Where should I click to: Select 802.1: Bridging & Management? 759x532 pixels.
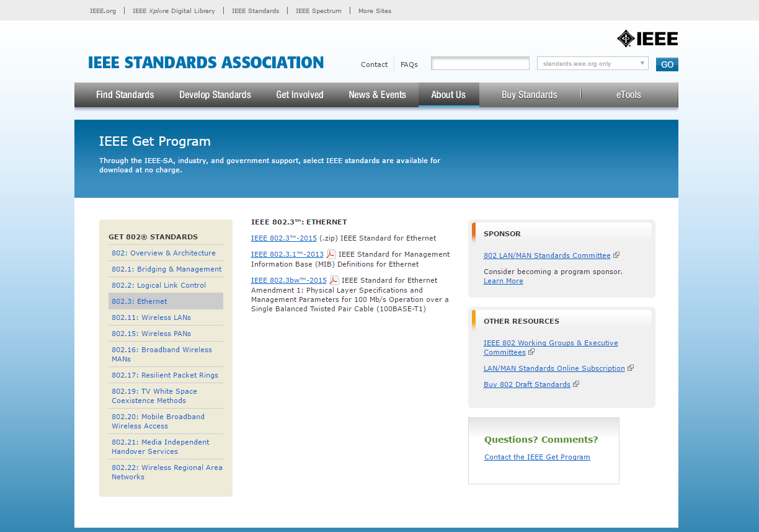[x=167, y=269]
